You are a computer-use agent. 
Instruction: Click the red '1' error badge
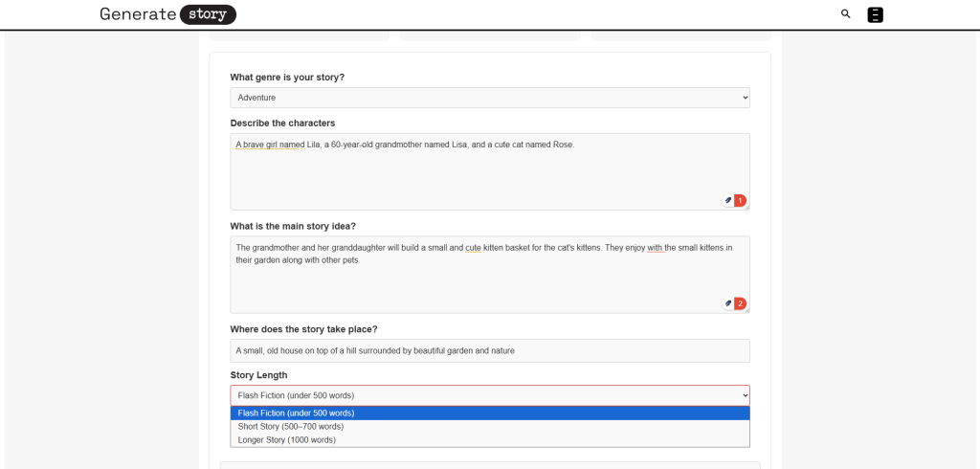coord(740,201)
